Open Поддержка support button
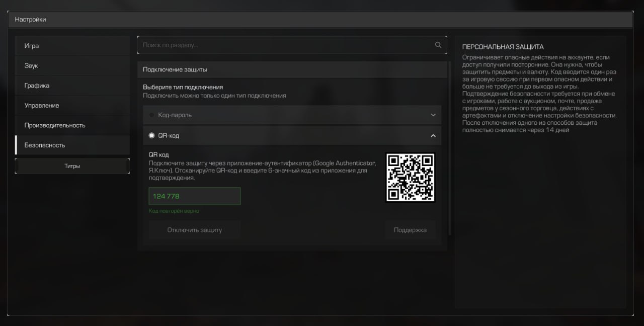644x326 pixels. pyautogui.click(x=410, y=230)
